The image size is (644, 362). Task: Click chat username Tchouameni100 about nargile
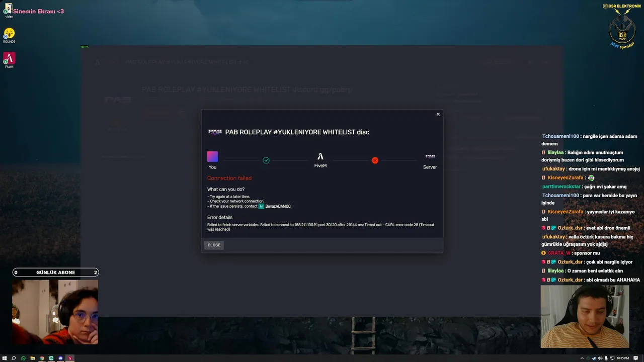click(560, 136)
